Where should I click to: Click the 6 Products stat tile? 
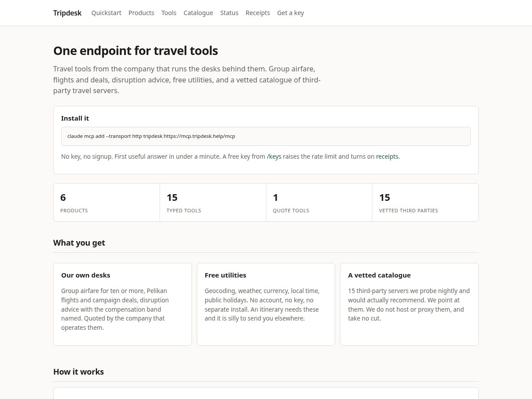click(106, 202)
